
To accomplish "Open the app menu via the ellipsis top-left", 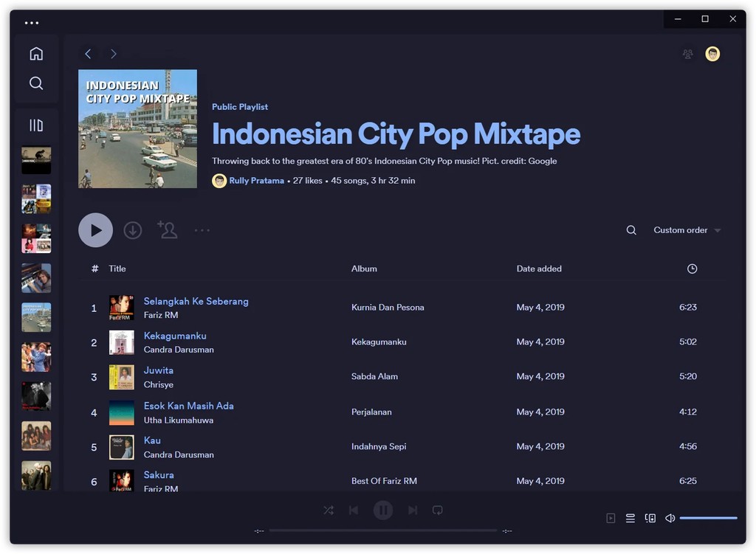I will pos(32,22).
